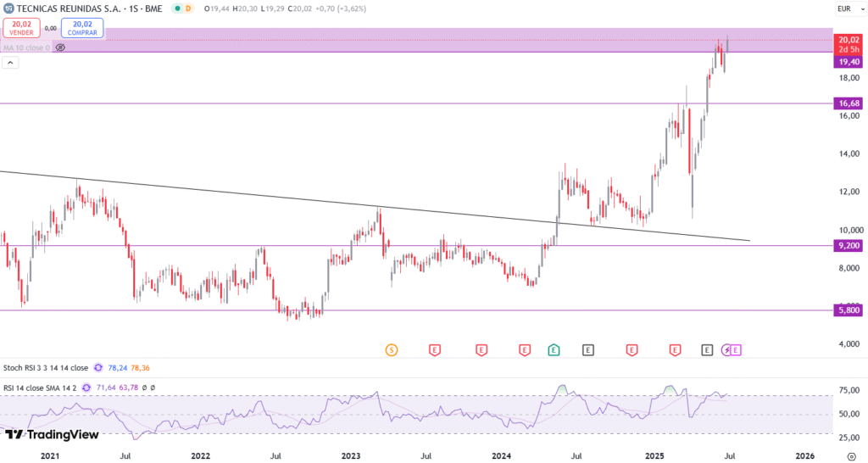Click the 25,00 RSI scale label
The height and width of the screenshot is (463, 868).
point(849,438)
